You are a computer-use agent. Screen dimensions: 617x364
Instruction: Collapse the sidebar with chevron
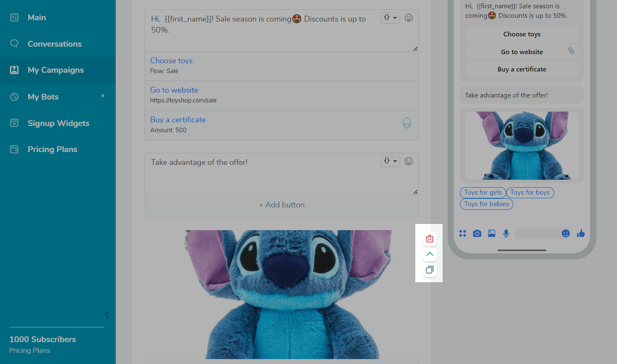tap(107, 315)
